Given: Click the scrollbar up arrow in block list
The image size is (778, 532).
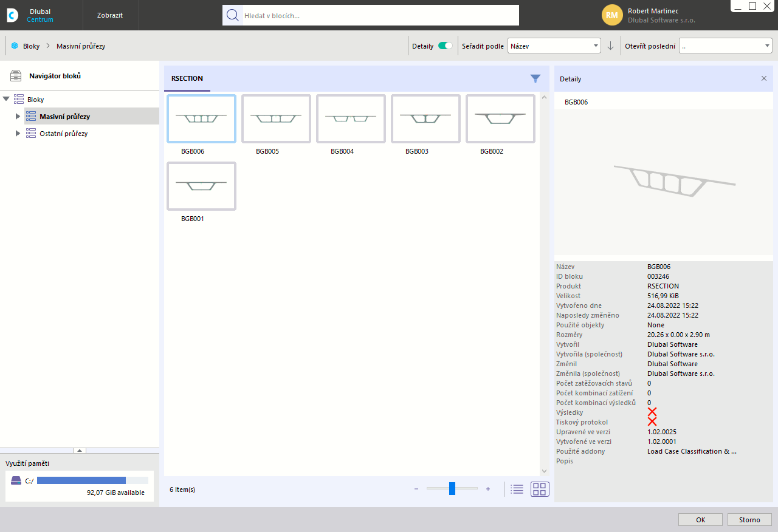Looking at the screenshot, I should tap(544, 97).
